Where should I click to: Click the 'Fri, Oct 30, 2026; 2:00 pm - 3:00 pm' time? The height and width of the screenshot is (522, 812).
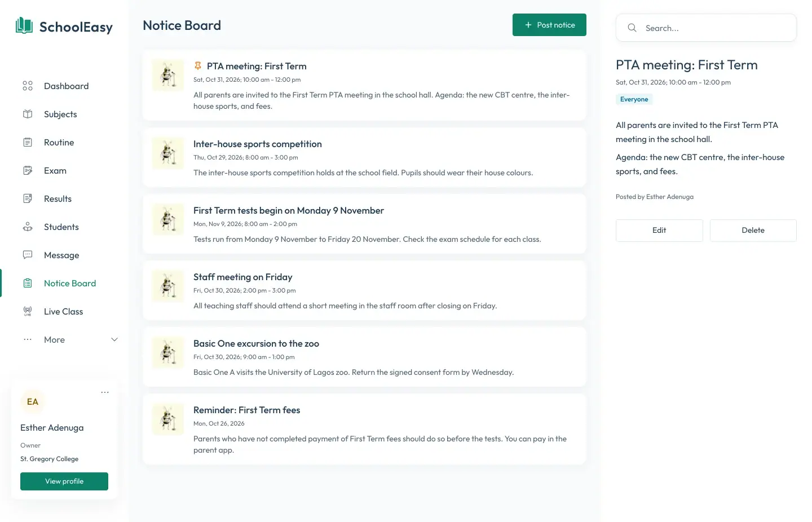[x=245, y=290]
